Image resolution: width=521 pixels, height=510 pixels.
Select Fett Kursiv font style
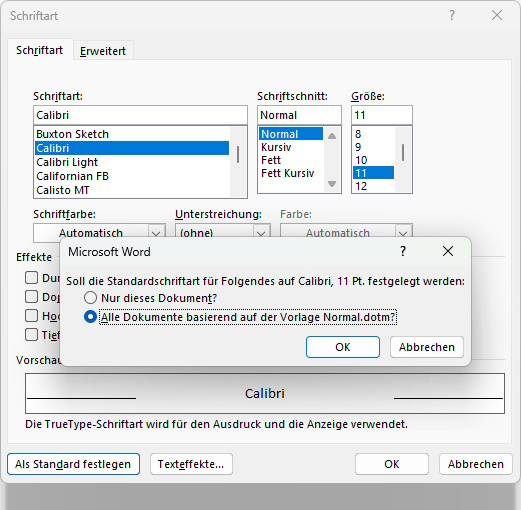(291, 173)
